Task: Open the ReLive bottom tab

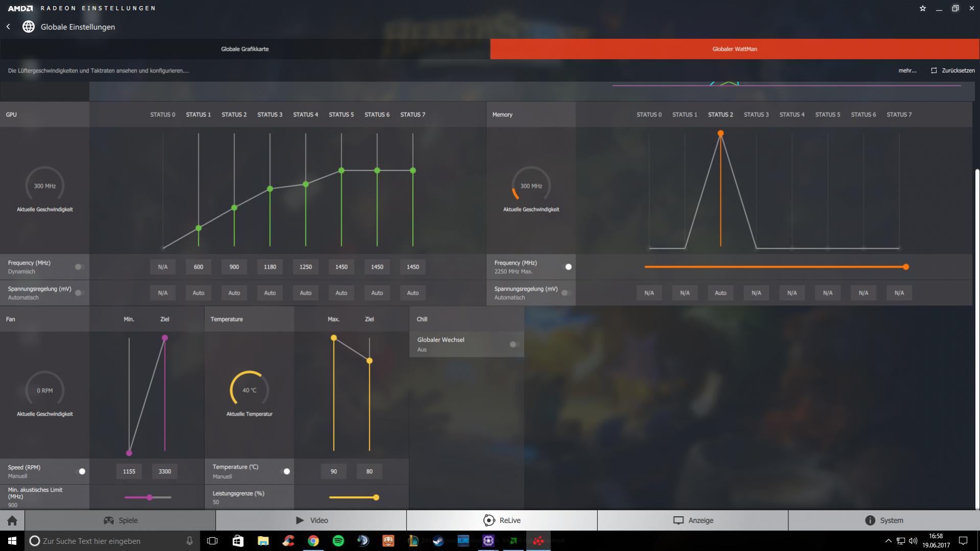Action: 502,520
